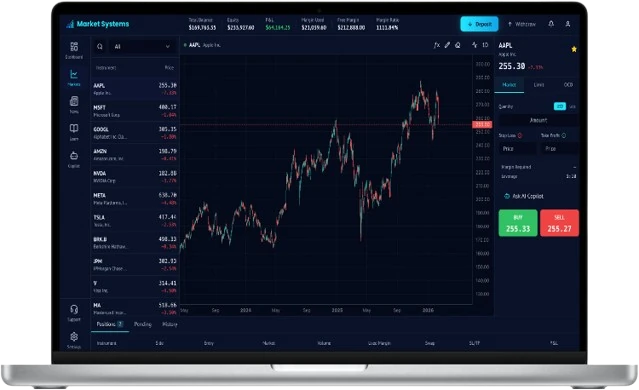
Task: Switch to the Market order tab
Action: pos(509,85)
